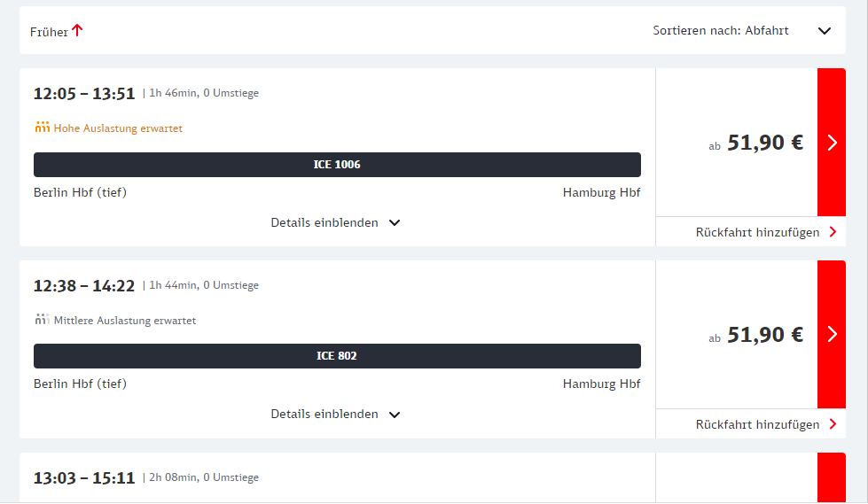
Task: Click the high occupancy icon for 12:05 trip
Action: point(43,128)
